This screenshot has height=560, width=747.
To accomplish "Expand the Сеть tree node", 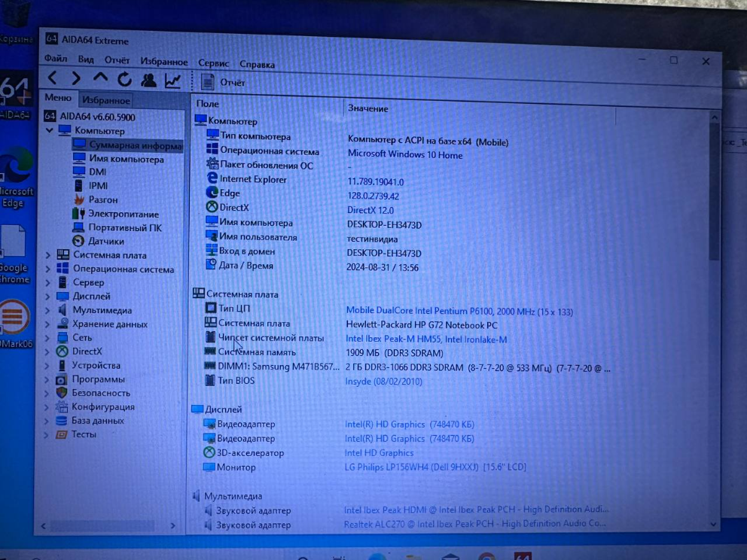I will pos(47,338).
